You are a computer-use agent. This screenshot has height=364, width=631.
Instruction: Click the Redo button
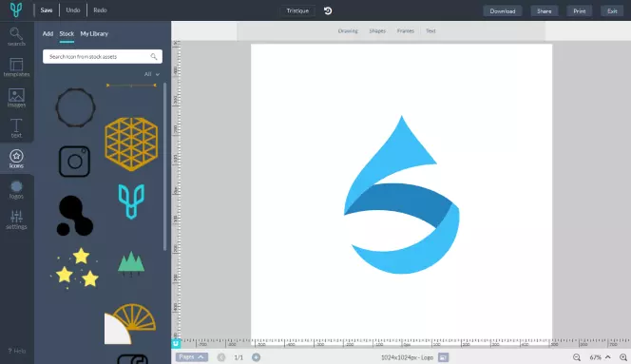tap(100, 10)
